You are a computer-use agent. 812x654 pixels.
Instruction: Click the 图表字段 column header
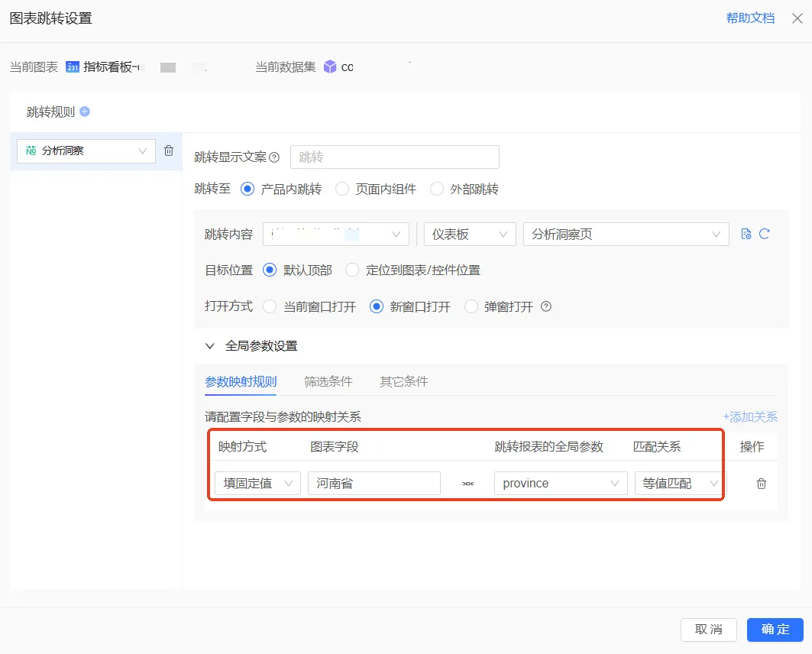[335, 447]
